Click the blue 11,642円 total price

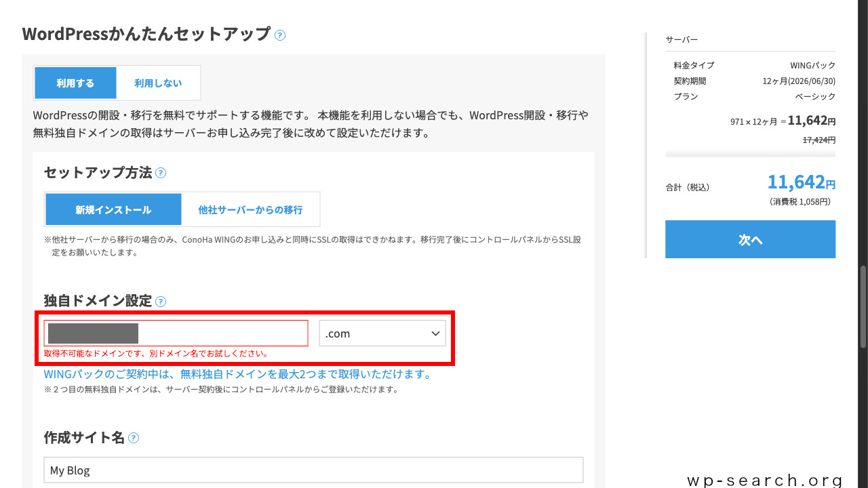tap(802, 182)
